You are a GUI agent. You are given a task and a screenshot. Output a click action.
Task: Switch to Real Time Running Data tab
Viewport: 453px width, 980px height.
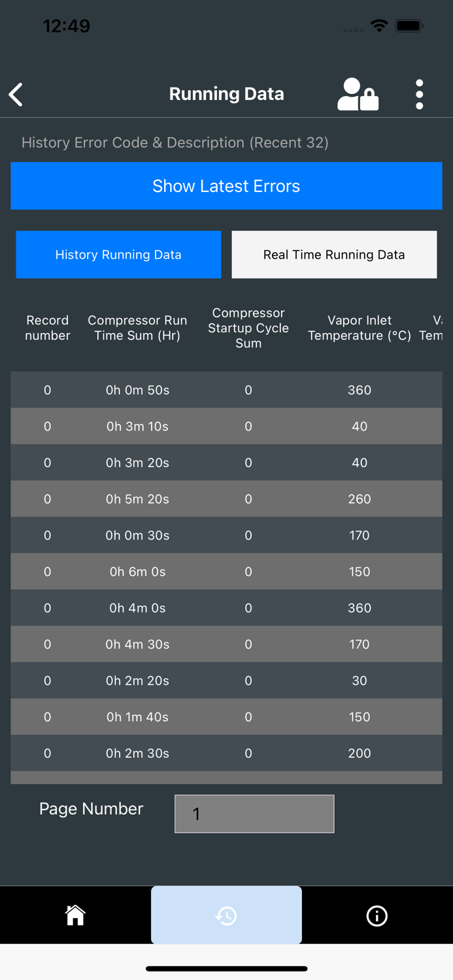(334, 255)
